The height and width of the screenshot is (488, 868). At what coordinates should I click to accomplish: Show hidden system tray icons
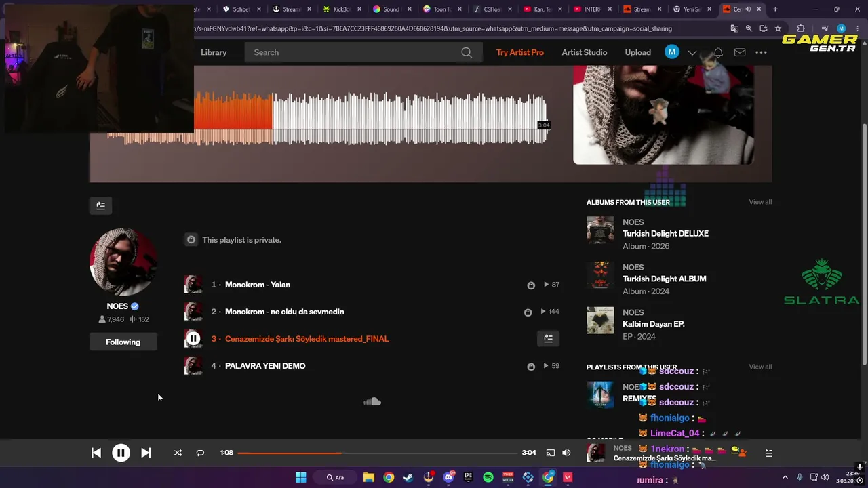click(x=785, y=477)
